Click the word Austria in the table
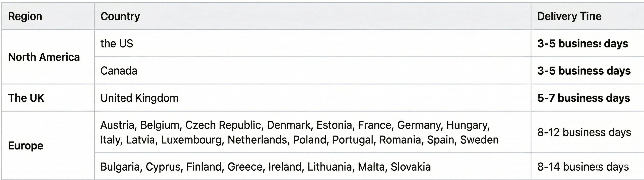 (x=117, y=125)
